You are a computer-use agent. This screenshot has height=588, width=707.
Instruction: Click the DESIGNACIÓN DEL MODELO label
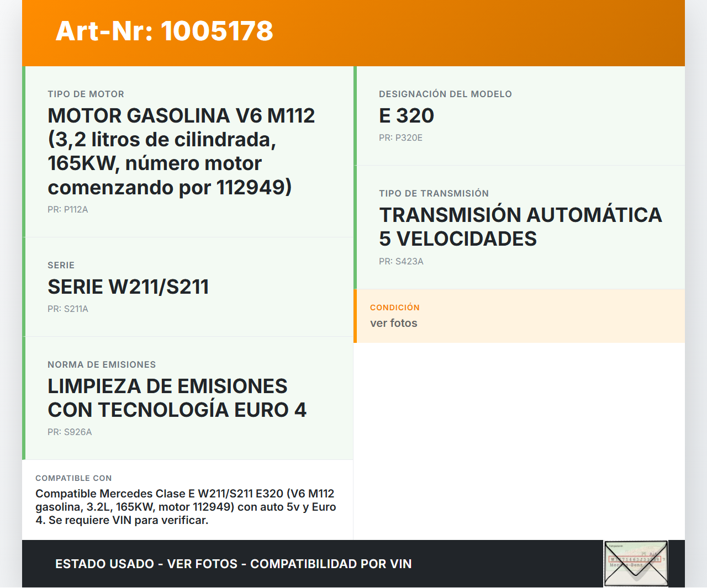pyautogui.click(x=445, y=94)
